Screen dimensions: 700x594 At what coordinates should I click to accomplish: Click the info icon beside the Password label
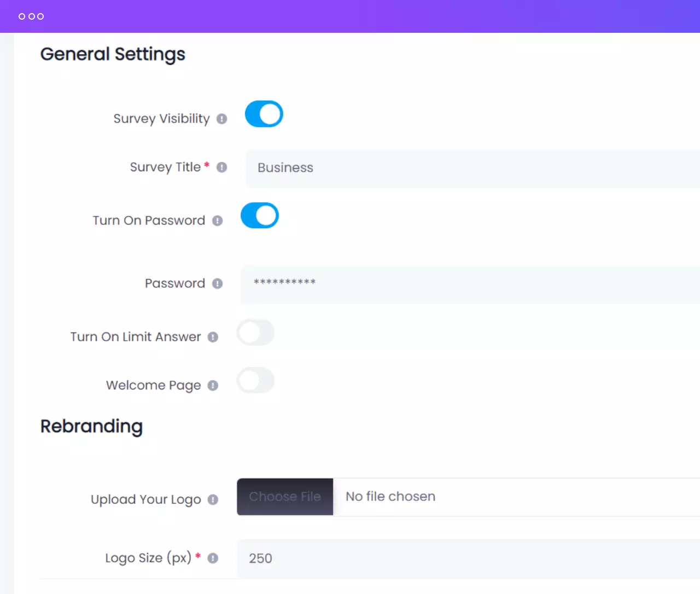(217, 283)
